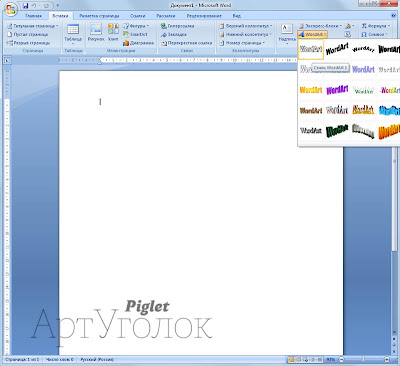Open the drop cap (Буквица) button
The width and height of the screenshot is (400, 366).
tap(349, 26)
